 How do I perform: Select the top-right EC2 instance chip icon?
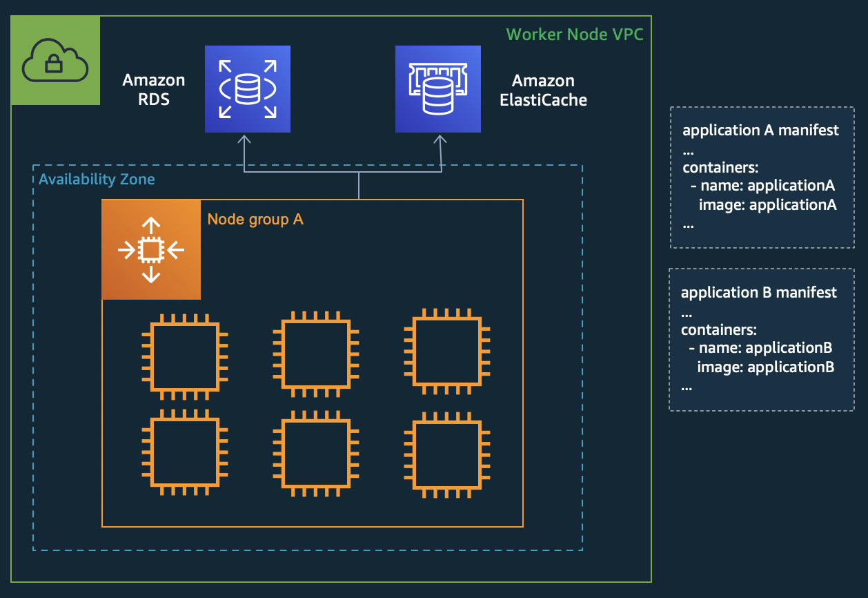(447, 352)
